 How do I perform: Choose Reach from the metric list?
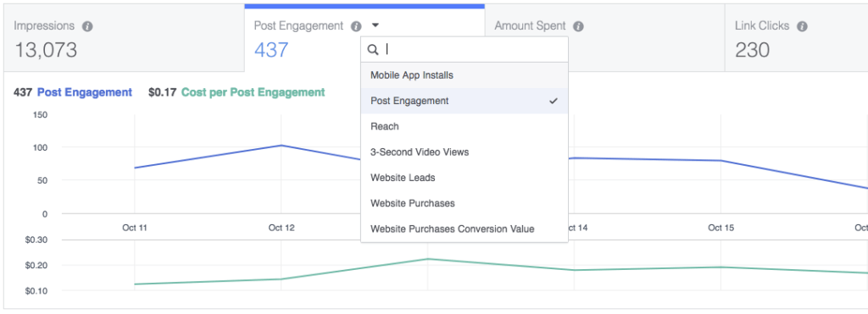tap(465, 127)
